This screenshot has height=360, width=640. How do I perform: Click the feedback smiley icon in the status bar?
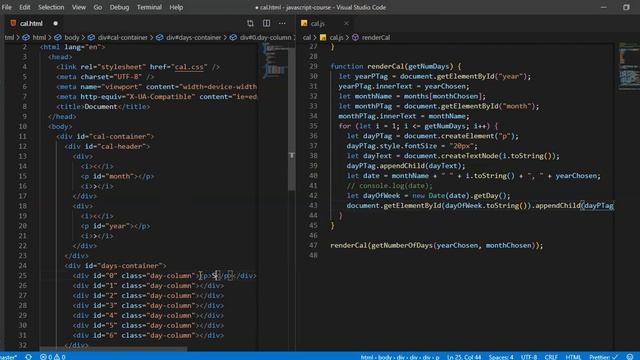tap(630, 357)
